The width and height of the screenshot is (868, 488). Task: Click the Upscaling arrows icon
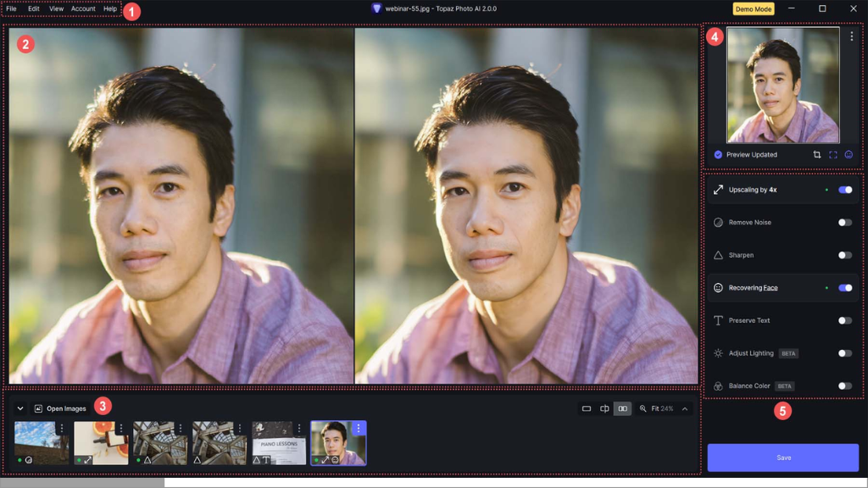point(718,190)
